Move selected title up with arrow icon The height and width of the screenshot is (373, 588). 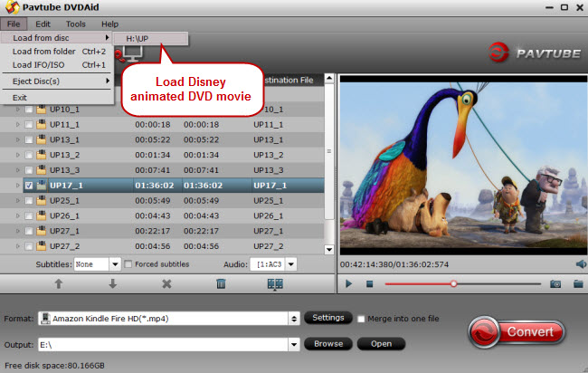click(x=59, y=284)
